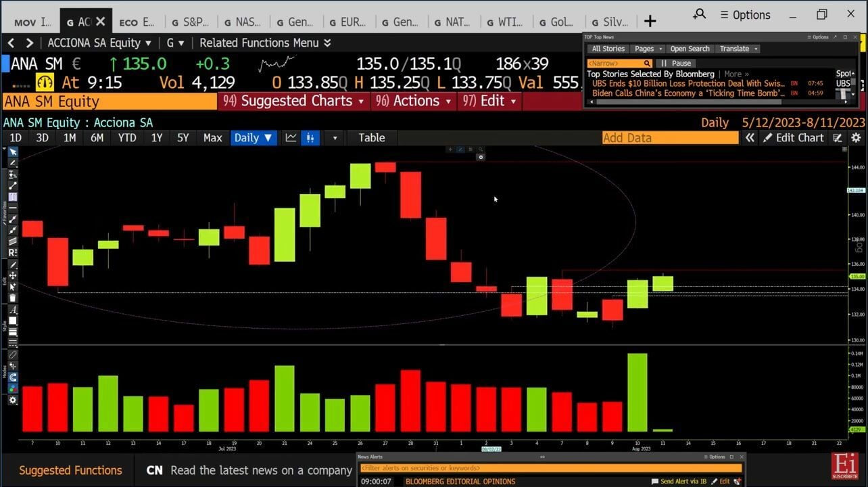The width and height of the screenshot is (868, 487).
Task: Click All Stories in Top News
Action: [608, 49]
